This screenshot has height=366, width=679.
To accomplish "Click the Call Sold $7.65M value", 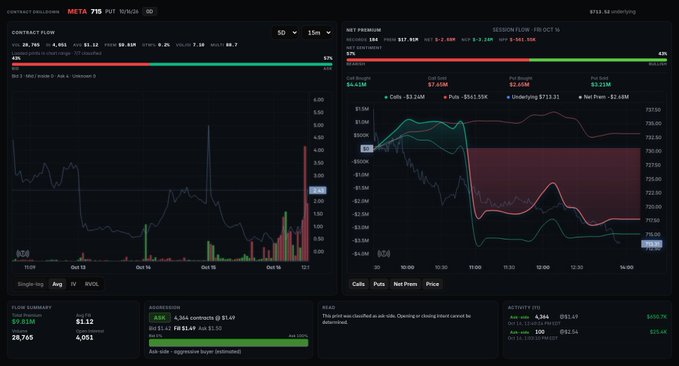I will pyautogui.click(x=438, y=84).
